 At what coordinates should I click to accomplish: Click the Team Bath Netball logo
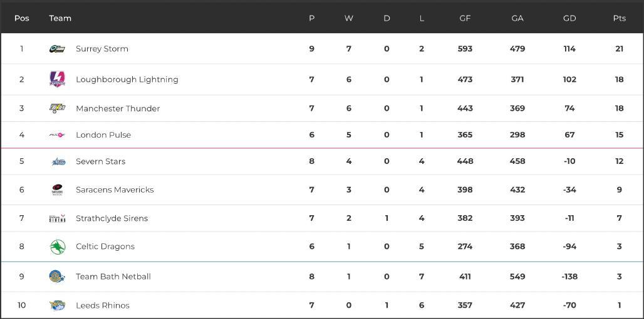coord(57,276)
